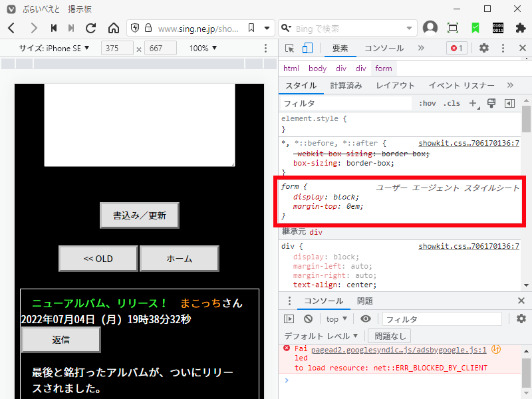Viewport: 532px width, 399px height.
Task: Show the padlock connection security info
Action: (x=148, y=28)
